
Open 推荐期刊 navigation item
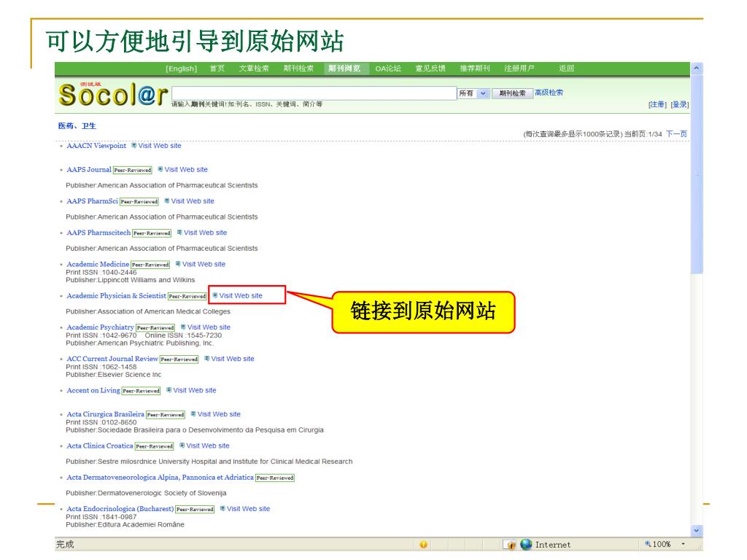[474, 69]
